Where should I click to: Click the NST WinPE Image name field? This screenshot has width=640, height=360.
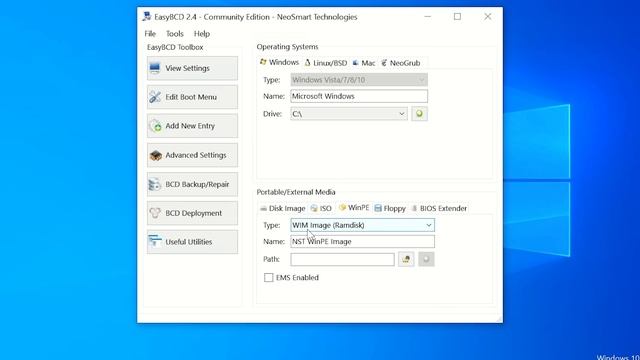click(362, 242)
